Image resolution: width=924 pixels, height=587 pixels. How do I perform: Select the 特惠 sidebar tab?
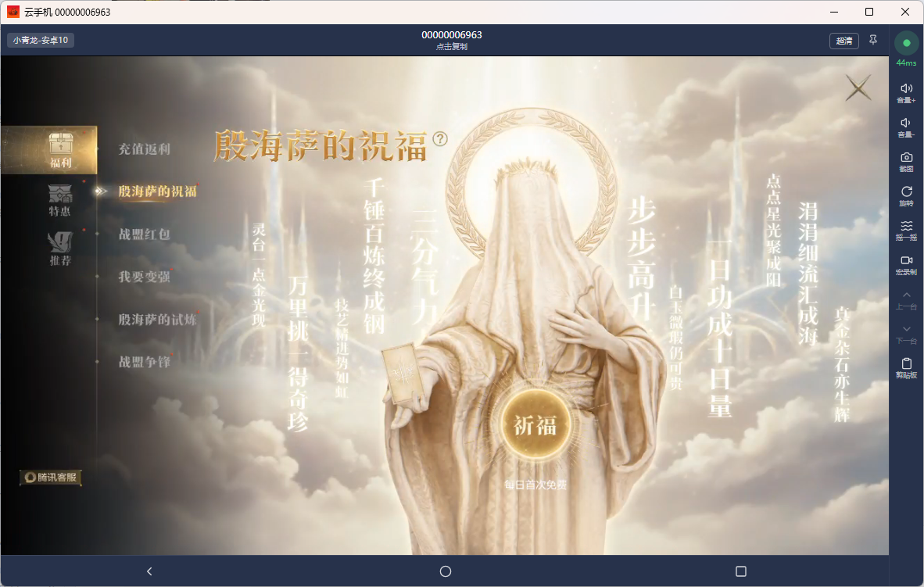coord(59,200)
